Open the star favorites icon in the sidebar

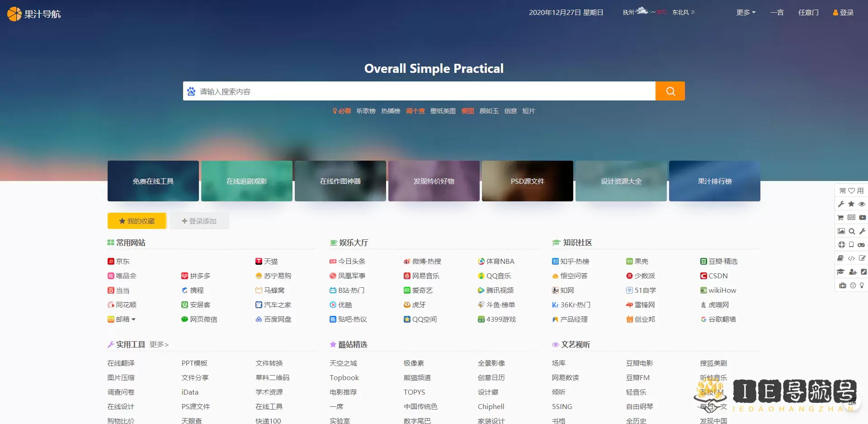(851, 204)
